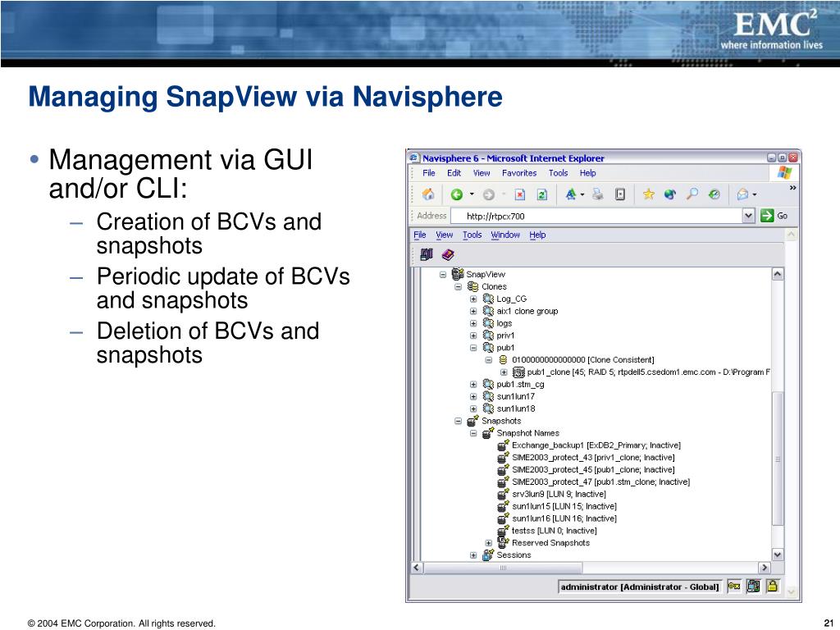Viewport: 840px width, 630px height.
Task: Collapse the SnapView tree node
Action: point(443,274)
